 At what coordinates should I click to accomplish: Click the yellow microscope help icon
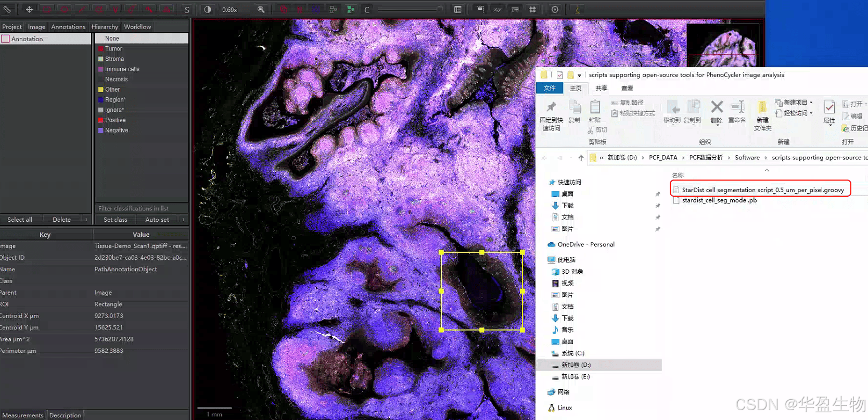point(578,9)
